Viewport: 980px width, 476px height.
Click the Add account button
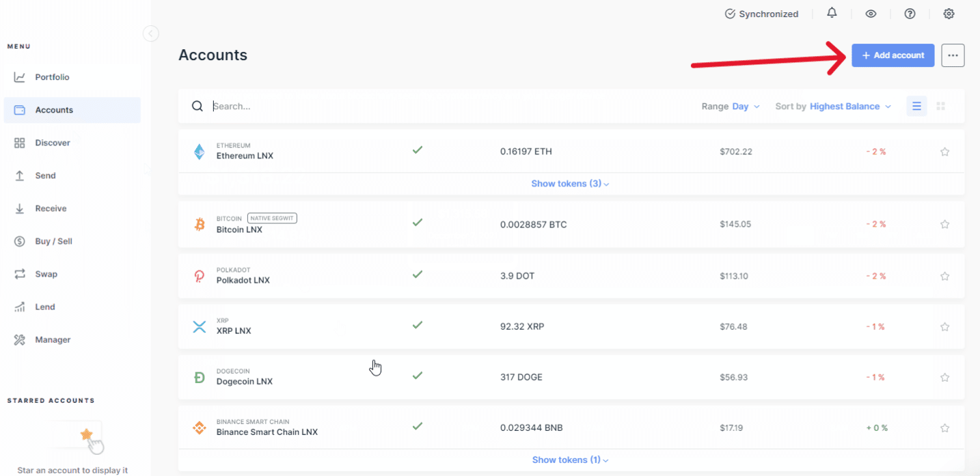click(x=893, y=55)
